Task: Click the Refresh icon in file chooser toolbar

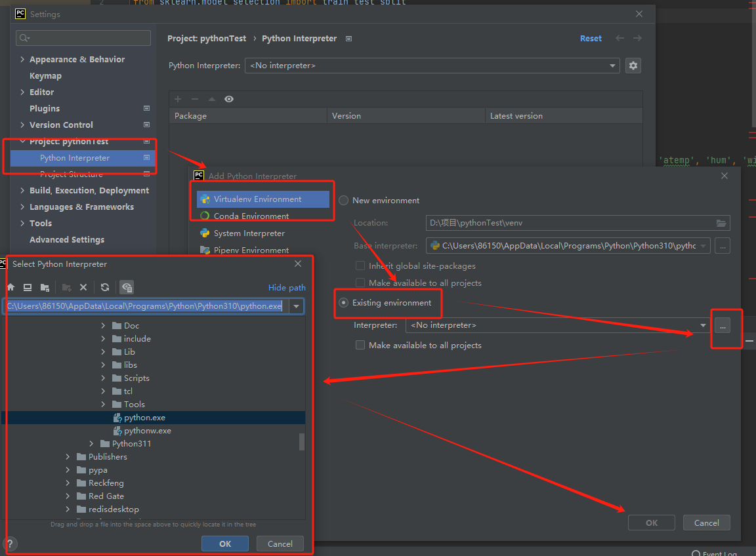Action: pos(104,288)
